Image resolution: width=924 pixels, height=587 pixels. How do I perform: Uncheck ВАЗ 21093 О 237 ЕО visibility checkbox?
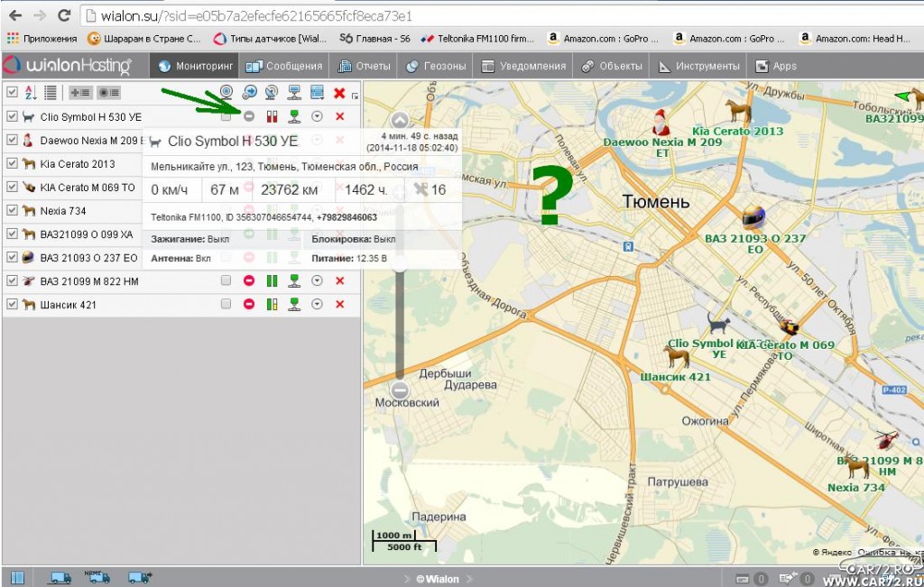coord(12,257)
